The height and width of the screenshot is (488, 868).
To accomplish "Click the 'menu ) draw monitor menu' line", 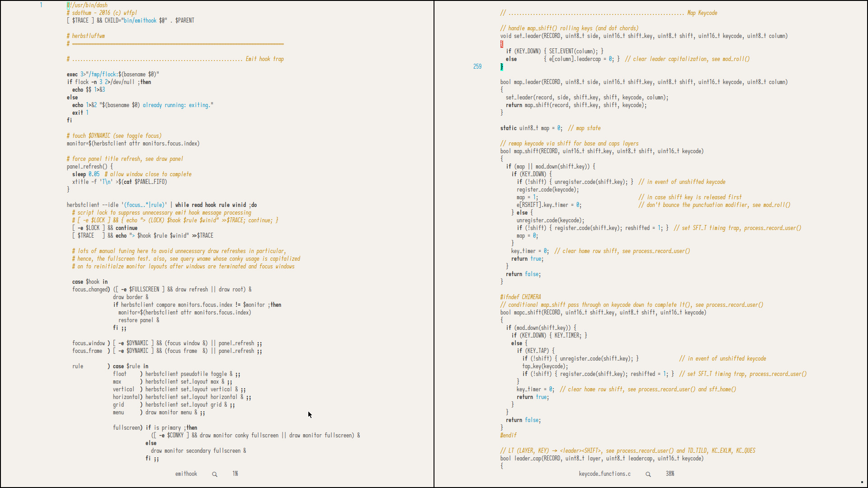I will pos(159,412).
